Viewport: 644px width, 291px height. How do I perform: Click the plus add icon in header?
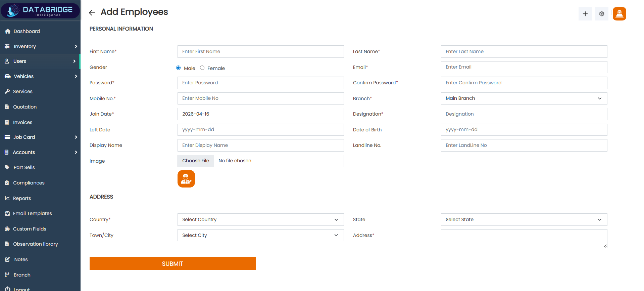click(585, 14)
